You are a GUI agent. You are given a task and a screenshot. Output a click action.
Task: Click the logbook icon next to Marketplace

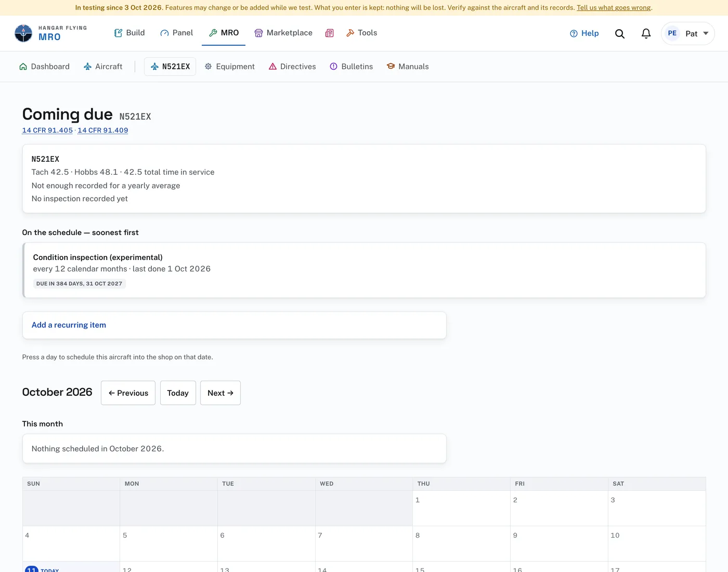330,33
